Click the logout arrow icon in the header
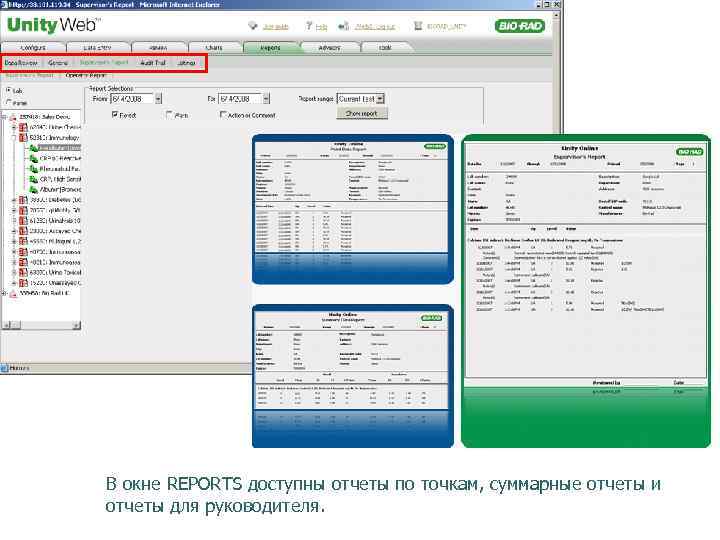 pyautogui.click(x=343, y=26)
